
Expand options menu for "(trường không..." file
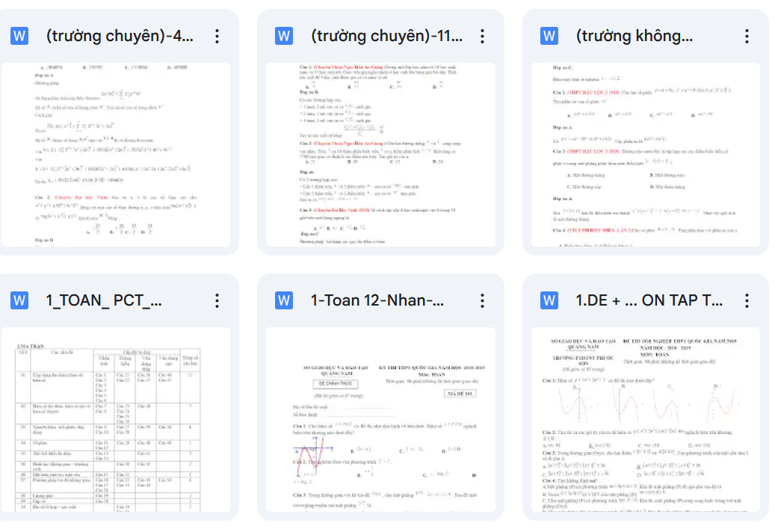(747, 36)
